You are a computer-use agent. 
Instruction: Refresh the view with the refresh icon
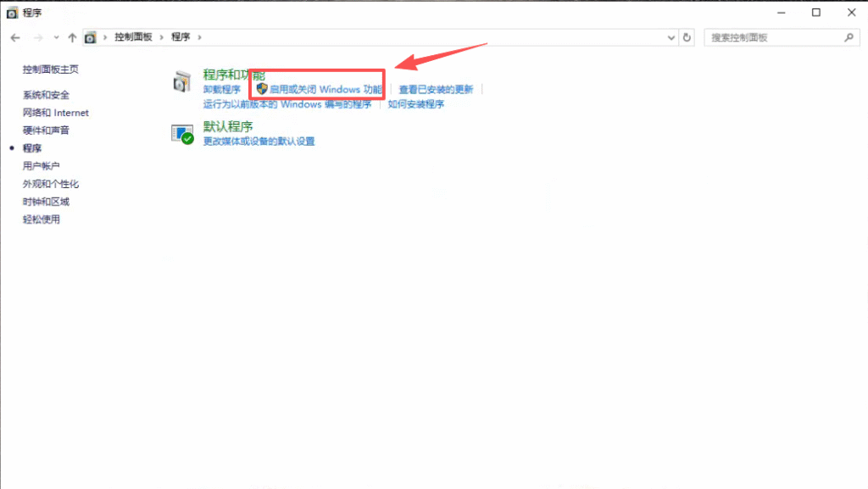coord(687,37)
